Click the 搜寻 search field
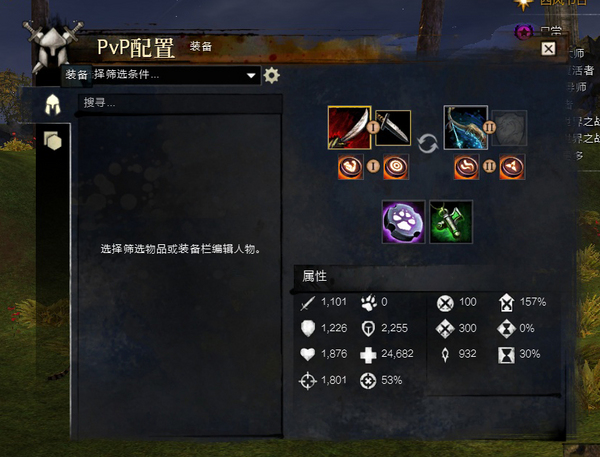This screenshot has width=600, height=457. click(180, 103)
